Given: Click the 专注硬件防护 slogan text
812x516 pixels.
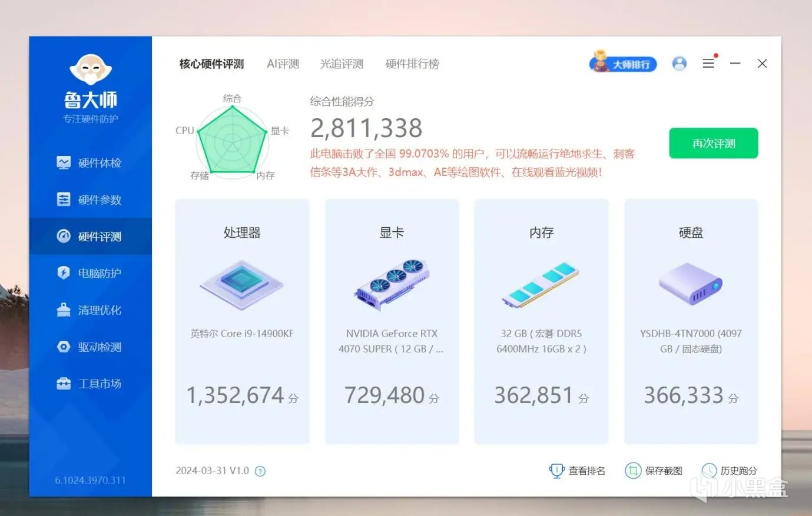Looking at the screenshot, I should coord(91,119).
